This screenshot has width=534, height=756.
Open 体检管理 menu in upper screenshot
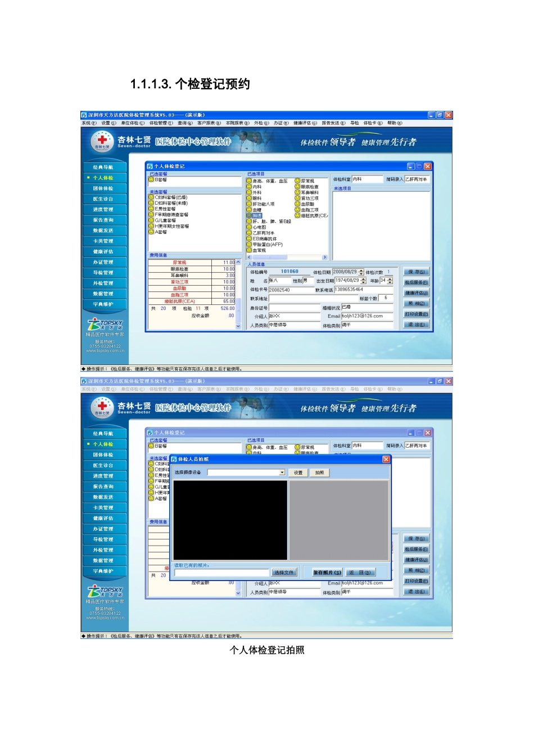161,123
